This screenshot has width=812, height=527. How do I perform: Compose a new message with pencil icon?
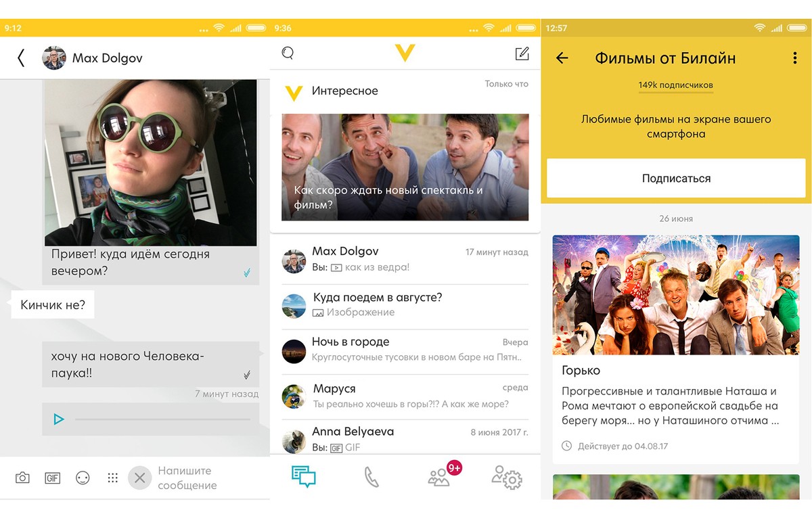(522, 54)
